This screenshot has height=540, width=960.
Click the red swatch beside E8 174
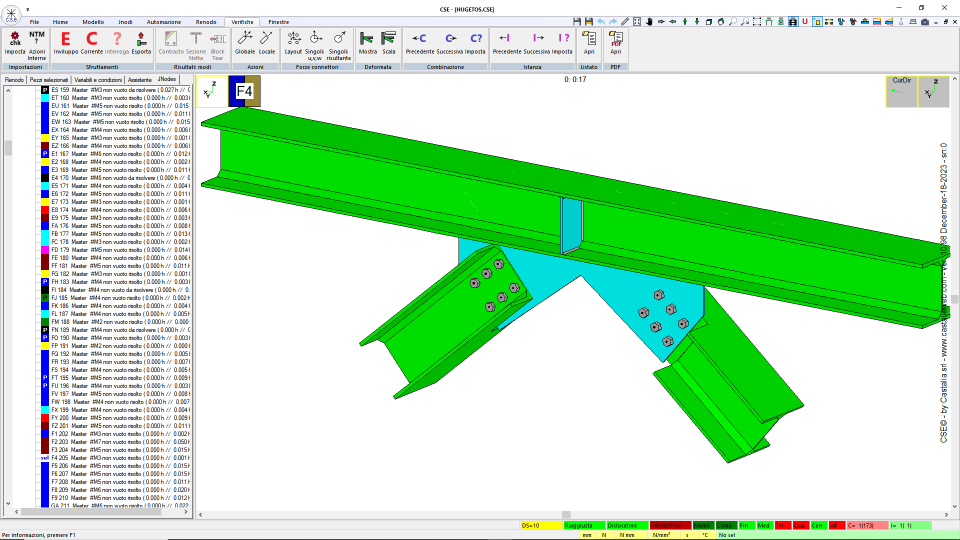pos(45,210)
